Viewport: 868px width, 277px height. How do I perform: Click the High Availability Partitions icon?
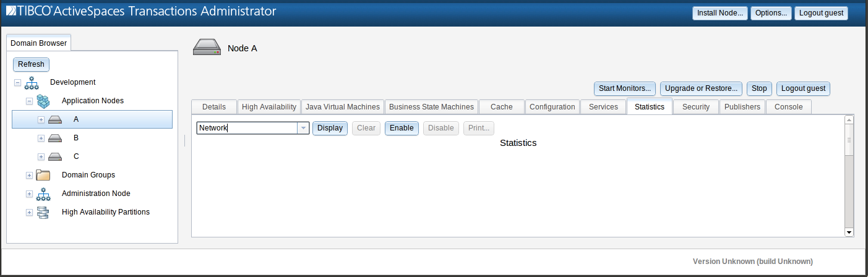[x=43, y=212]
